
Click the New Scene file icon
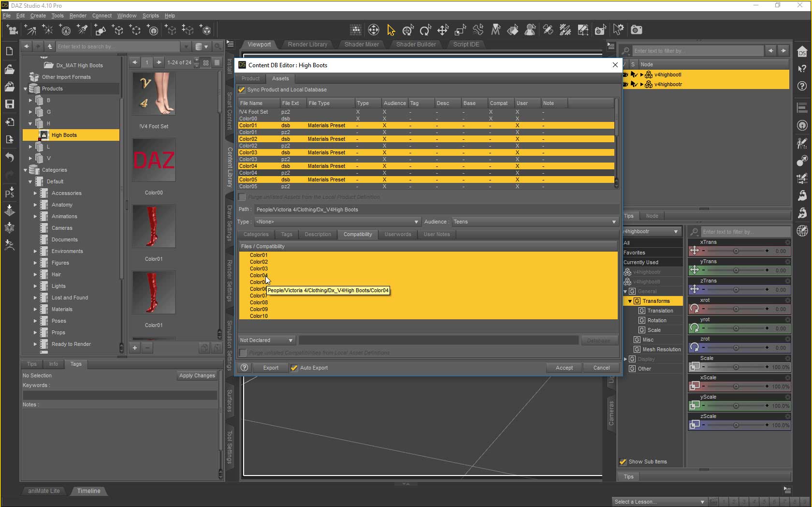click(x=9, y=51)
